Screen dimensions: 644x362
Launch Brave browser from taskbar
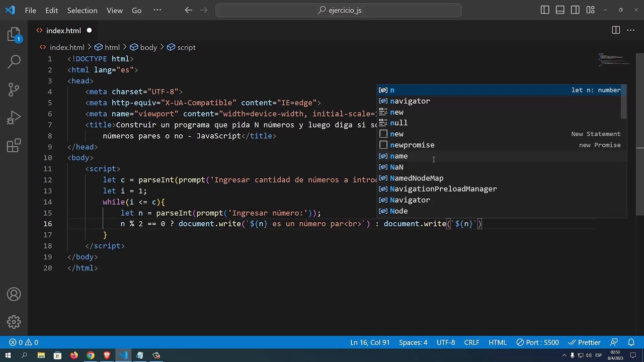tap(107, 355)
